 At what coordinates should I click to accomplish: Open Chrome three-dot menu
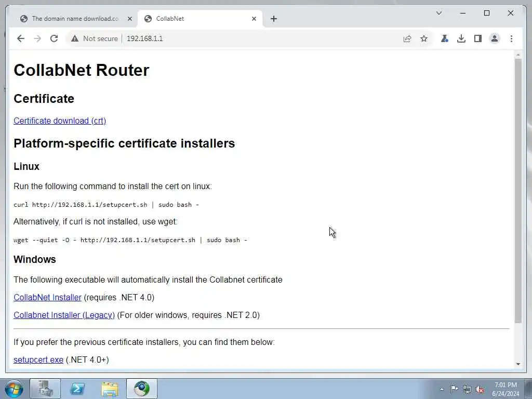coord(511,38)
